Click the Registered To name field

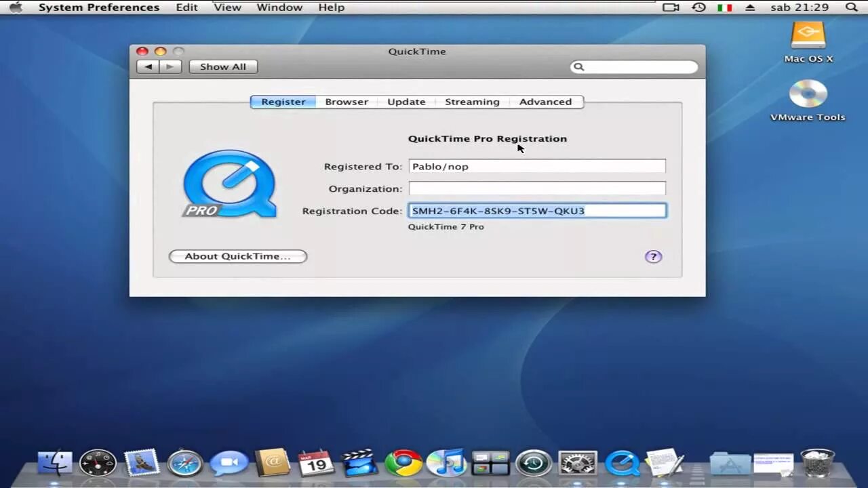[537, 166]
